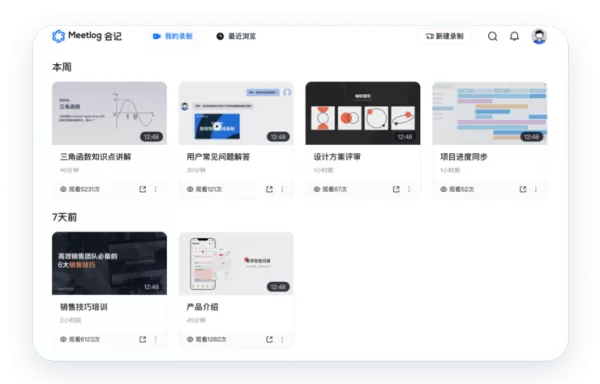Click the view-count eye on 产品介绍
Screen dimensions: 600x384
[x=190, y=339]
